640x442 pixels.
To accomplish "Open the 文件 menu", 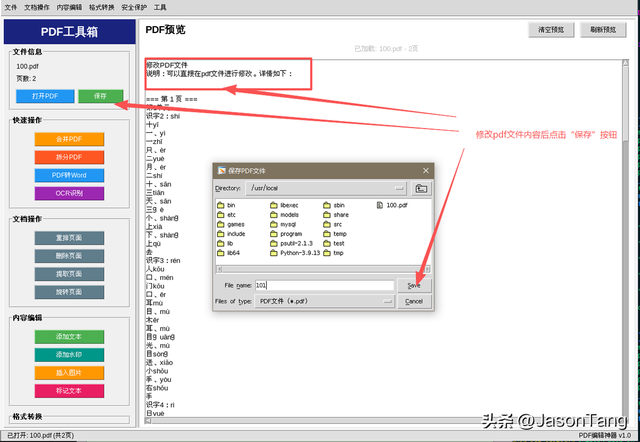I will [x=11, y=7].
